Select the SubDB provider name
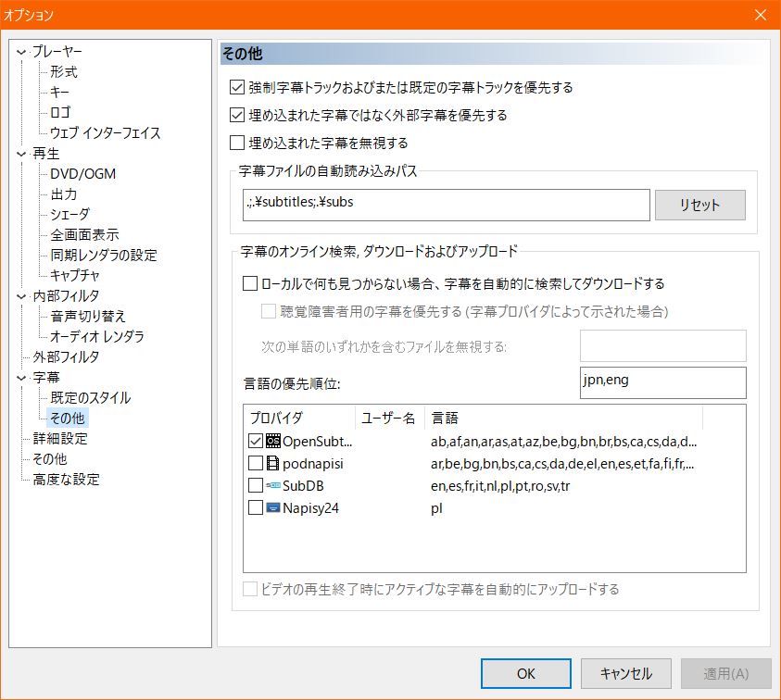The height and width of the screenshot is (700, 781). (303, 485)
